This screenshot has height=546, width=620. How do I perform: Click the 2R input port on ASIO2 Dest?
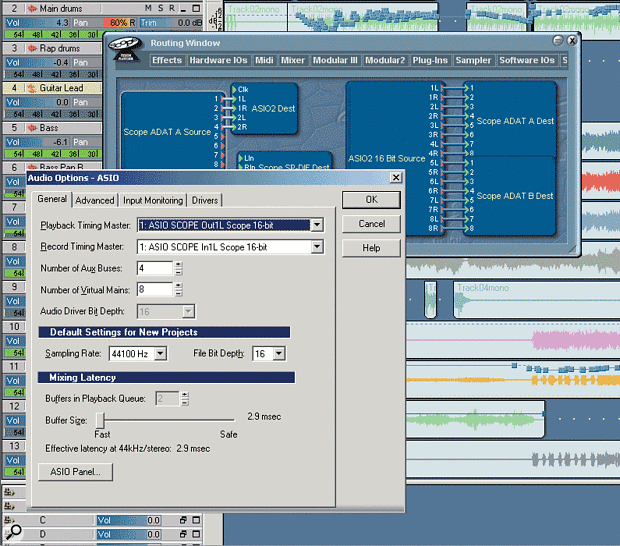(x=234, y=127)
